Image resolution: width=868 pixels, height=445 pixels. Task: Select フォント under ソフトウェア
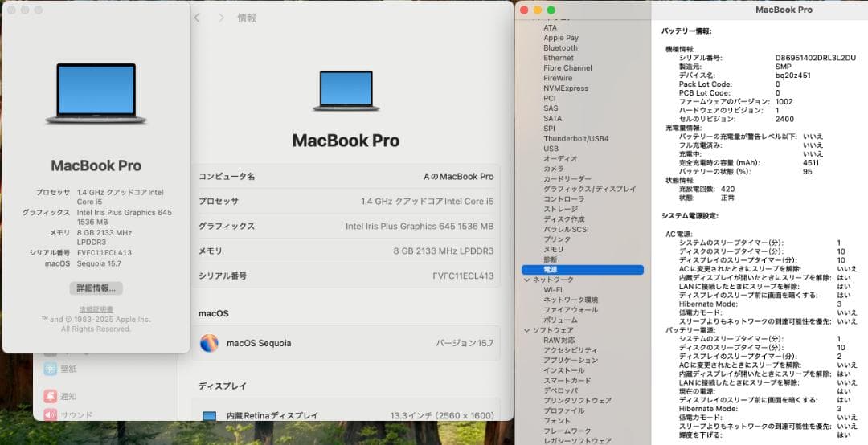[x=557, y=421]
